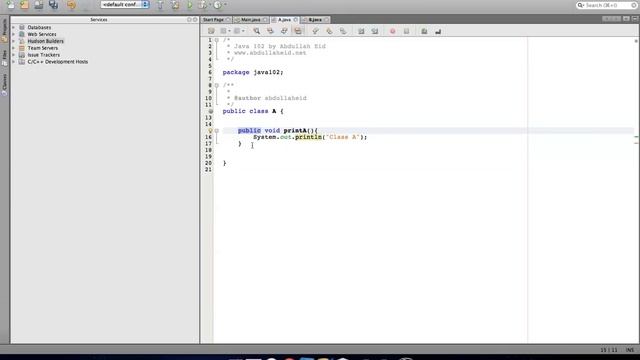Open the Projects side panel tab
This screenshot has height=360, width=640.
tap(4, 30)
